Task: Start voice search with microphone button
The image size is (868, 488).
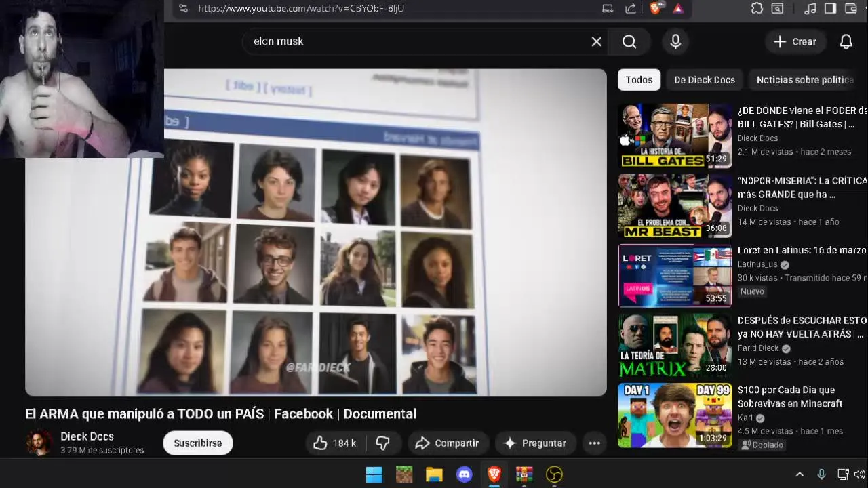Action: (x=675, y=41)
